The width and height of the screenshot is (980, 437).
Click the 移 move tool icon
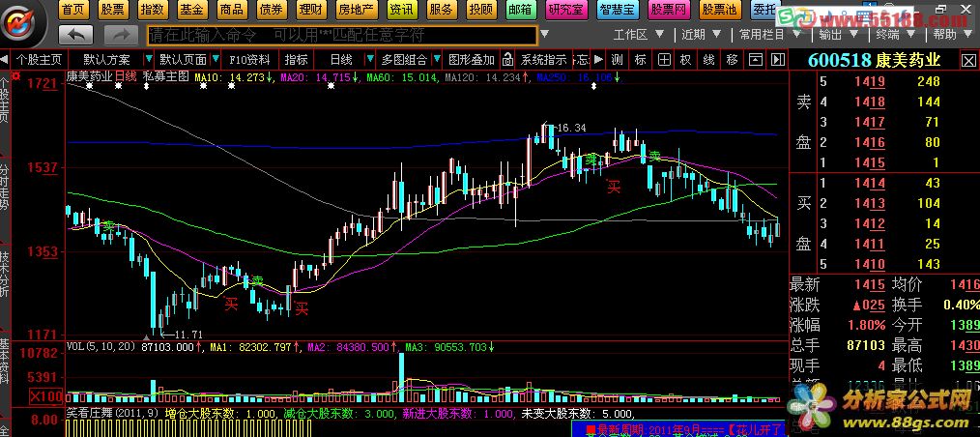[x=732, y=60]
